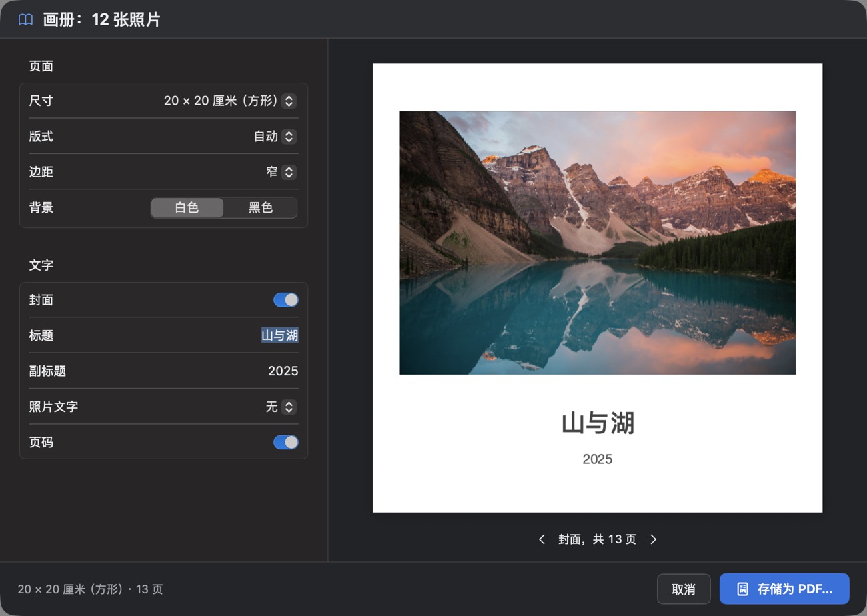Viewport: 867px width, 616px height.
Task: Go to next page with right chevron
Action: coord(654,539)
